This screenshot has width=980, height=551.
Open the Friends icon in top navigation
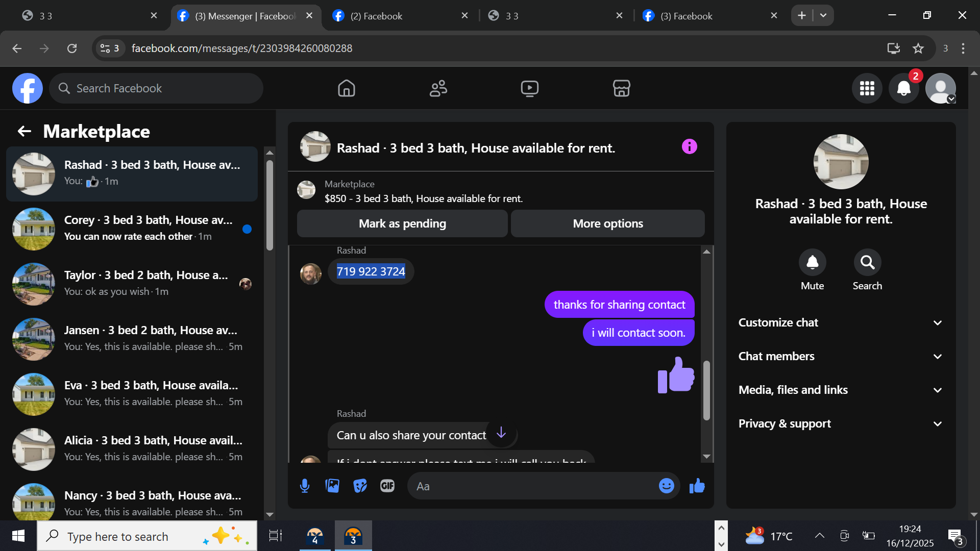pos(438,88)
